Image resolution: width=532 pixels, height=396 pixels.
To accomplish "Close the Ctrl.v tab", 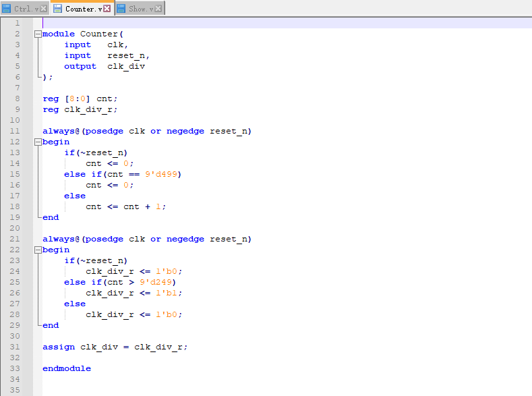I will (x=44, y=9).
